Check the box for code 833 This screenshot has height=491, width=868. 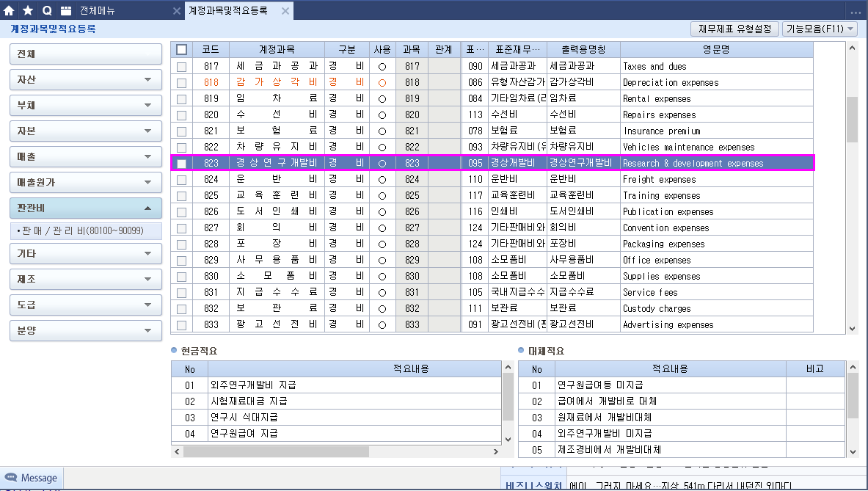click(181, 325)
